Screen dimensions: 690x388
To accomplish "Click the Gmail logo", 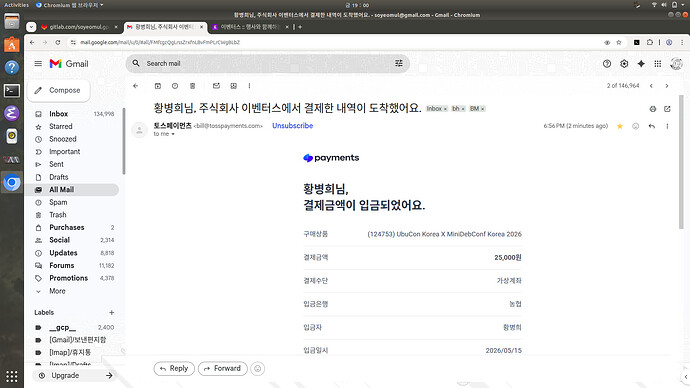I will [69, 64].
